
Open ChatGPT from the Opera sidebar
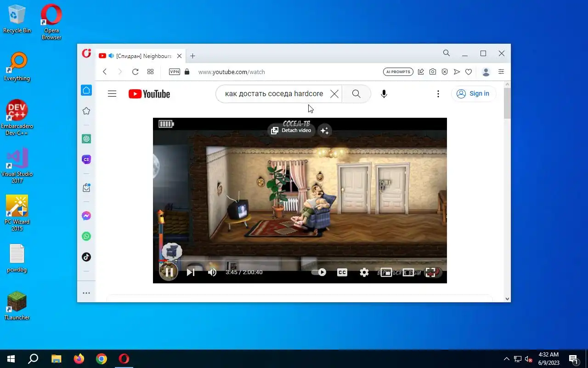(x=86, y=138)
